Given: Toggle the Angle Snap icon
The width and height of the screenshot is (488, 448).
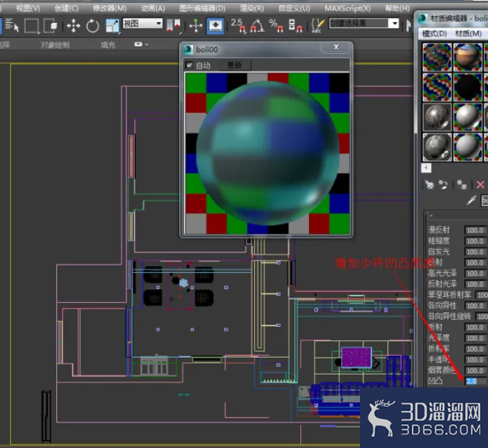Looking at the screenshot, I should click(x=258, y=26).
